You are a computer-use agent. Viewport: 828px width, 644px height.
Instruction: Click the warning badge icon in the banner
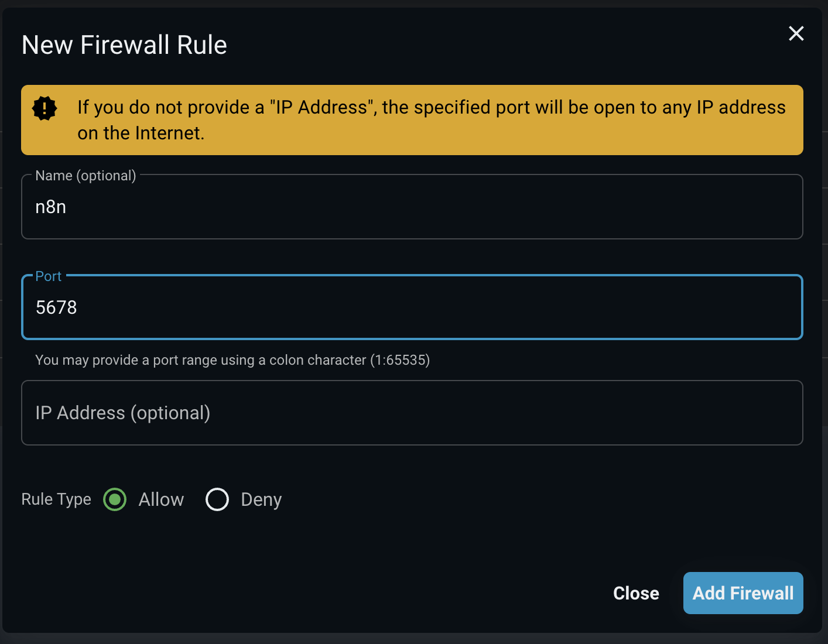[x=45, y=108]
